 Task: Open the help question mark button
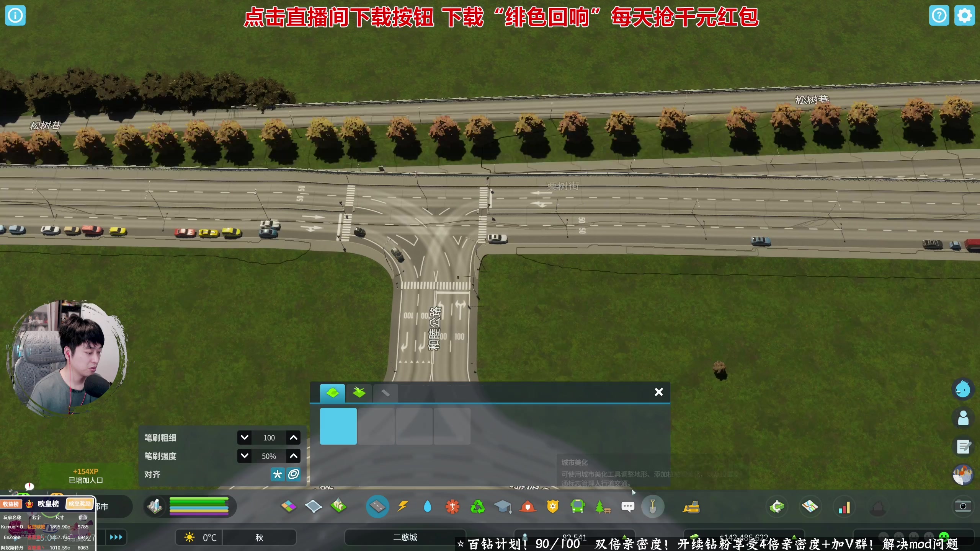pyautogui.click(x=939, y=15)
